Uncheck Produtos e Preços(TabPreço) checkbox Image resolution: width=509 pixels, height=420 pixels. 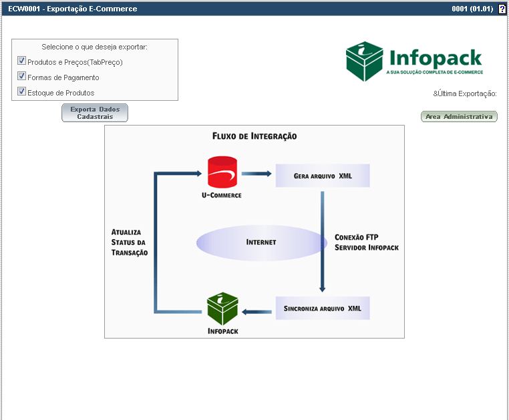[21, 61]
